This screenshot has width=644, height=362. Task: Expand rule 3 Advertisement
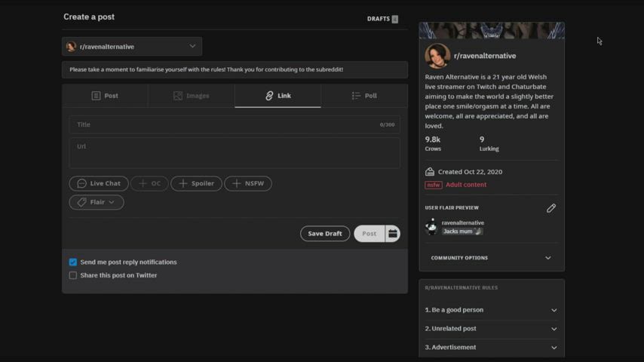[492, 347]
